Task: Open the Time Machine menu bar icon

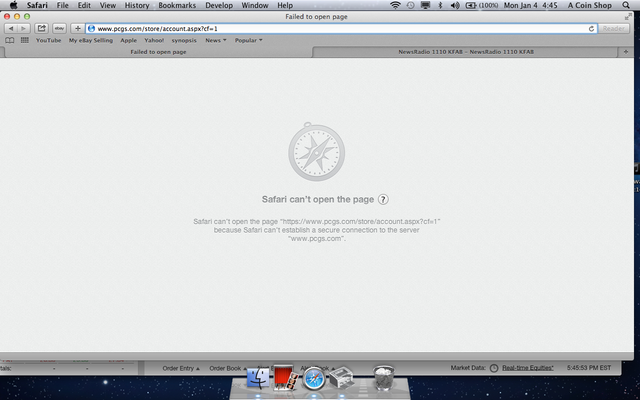Action: (411, 5)
